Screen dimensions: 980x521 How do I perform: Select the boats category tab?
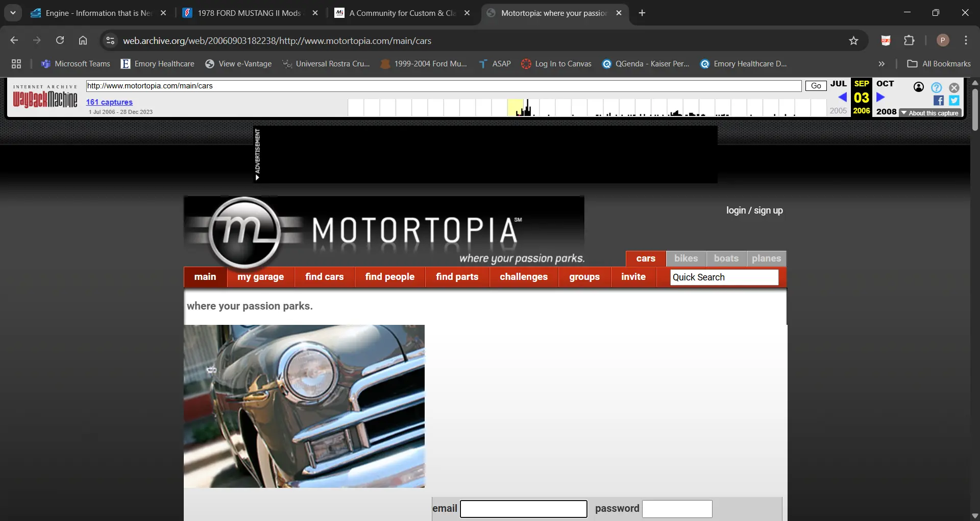(726, 258)
